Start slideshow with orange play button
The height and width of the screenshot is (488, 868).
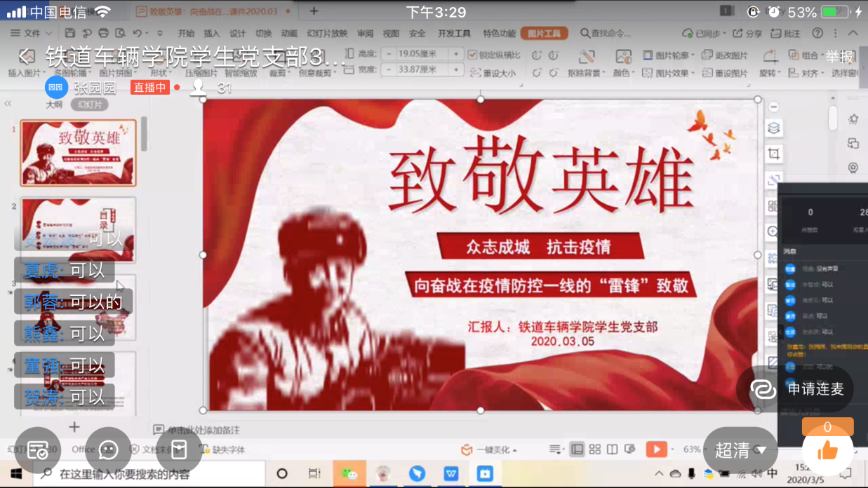(x=656, y=449)
